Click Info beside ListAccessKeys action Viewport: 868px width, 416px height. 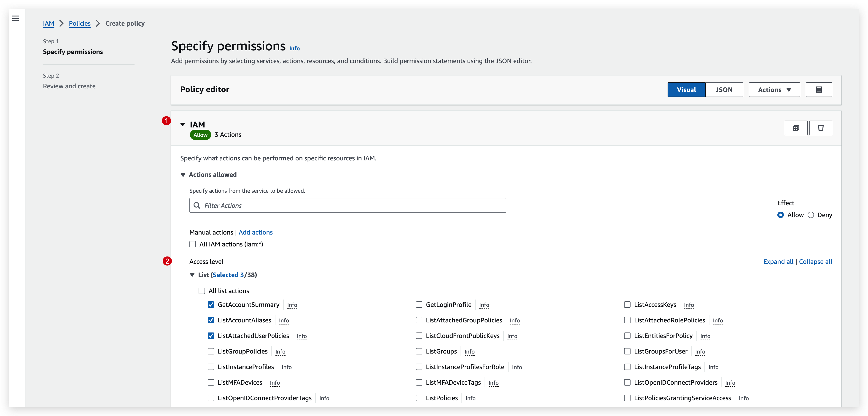tap(689, 305)
